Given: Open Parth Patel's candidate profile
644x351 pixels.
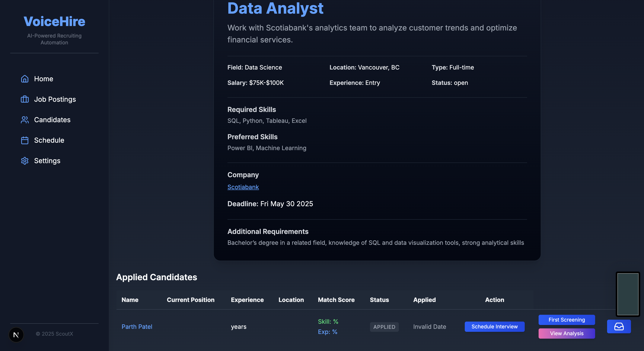Looking at the screenshot, I should tap(137, 326).
